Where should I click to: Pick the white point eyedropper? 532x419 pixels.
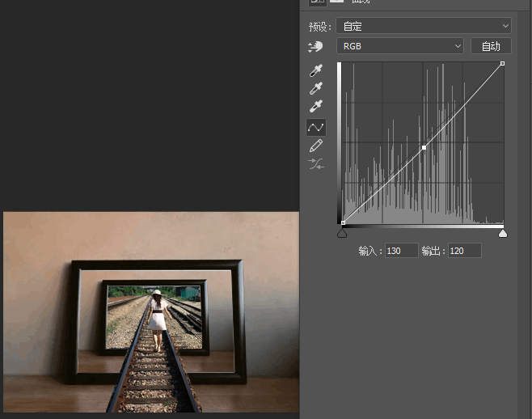pyautogui.click(x=316, y=106)
